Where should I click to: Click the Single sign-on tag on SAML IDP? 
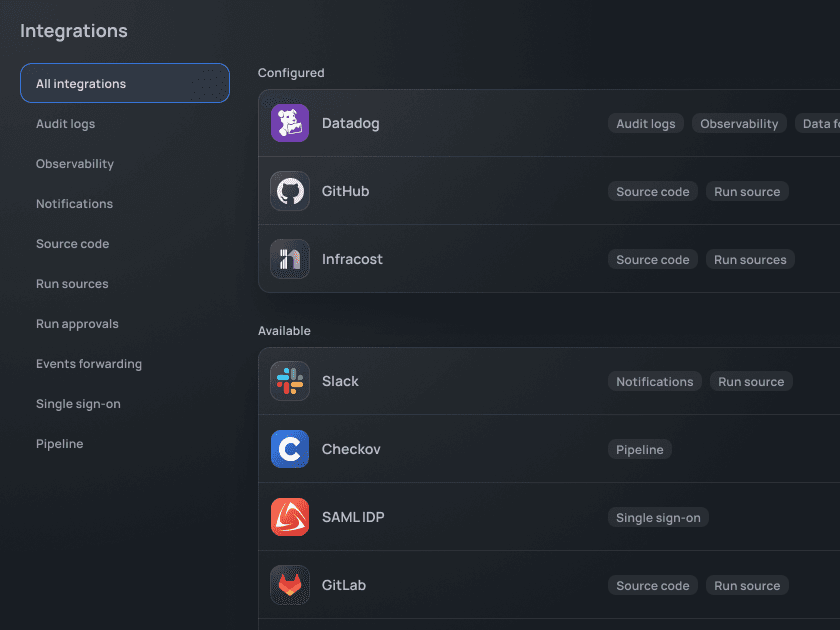coord(658,517)
